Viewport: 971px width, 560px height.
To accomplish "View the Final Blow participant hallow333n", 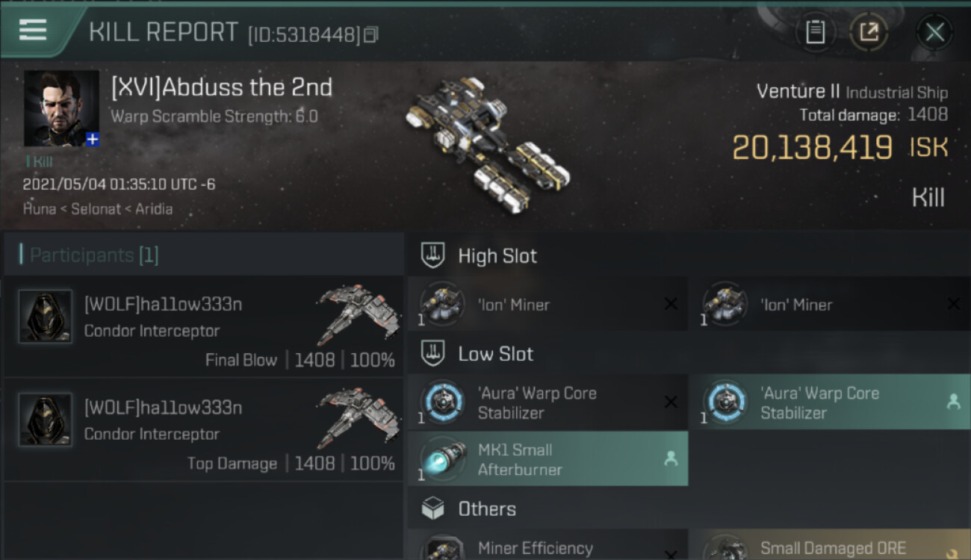I will point(203,326).
